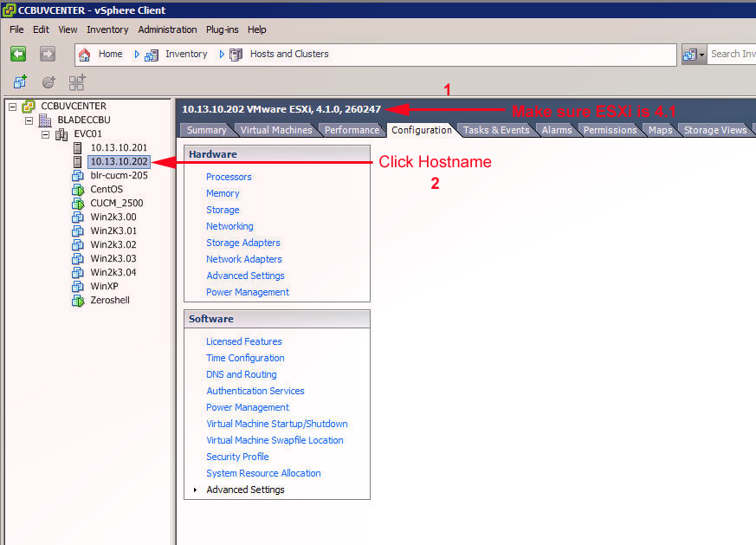Select host 10.13.10.201 in the tree
The height and width of the screenshot is (545, 756).
click(119, 147)
